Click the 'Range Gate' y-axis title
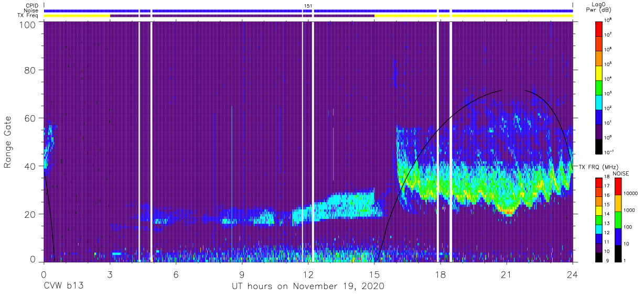 pos(8,142)
